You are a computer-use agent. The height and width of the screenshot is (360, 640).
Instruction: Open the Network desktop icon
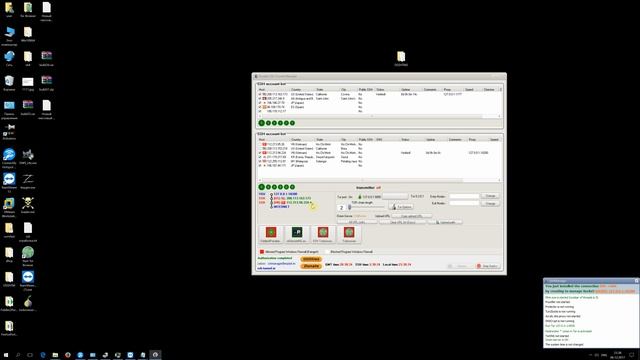(x=9, y=58)
